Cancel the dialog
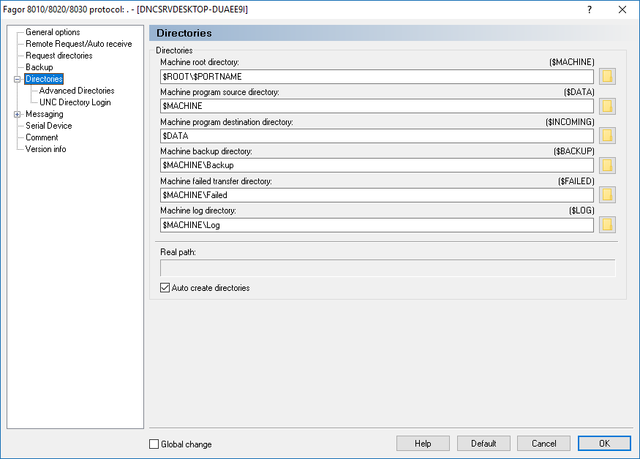 click(544, 443)
